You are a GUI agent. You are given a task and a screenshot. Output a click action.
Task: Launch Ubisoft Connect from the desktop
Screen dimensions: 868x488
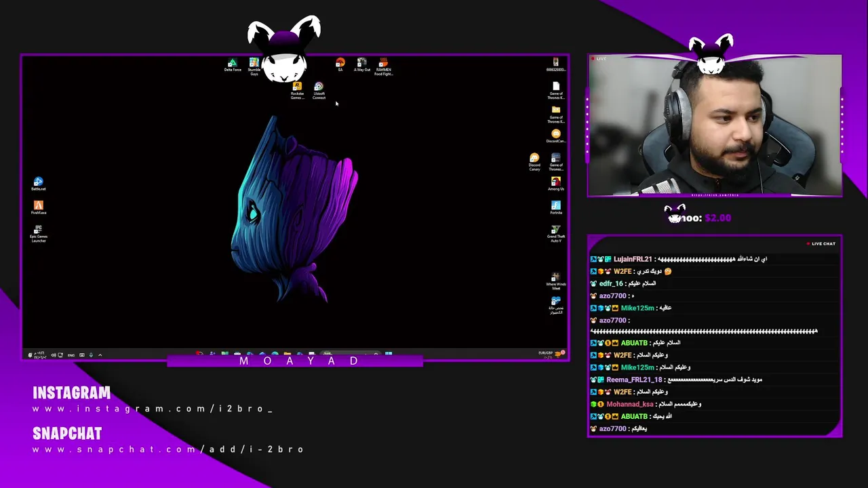tap(319, 91)
